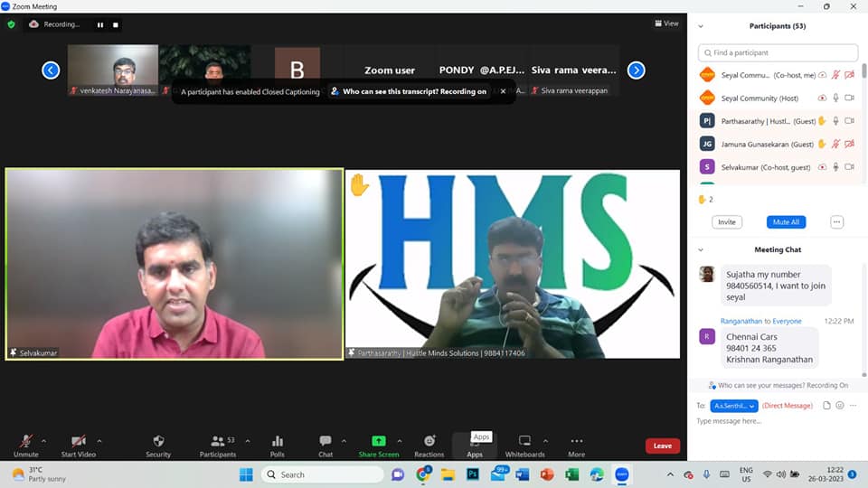
Task: Unmute the microphone
Action: (x=26, y=442)
